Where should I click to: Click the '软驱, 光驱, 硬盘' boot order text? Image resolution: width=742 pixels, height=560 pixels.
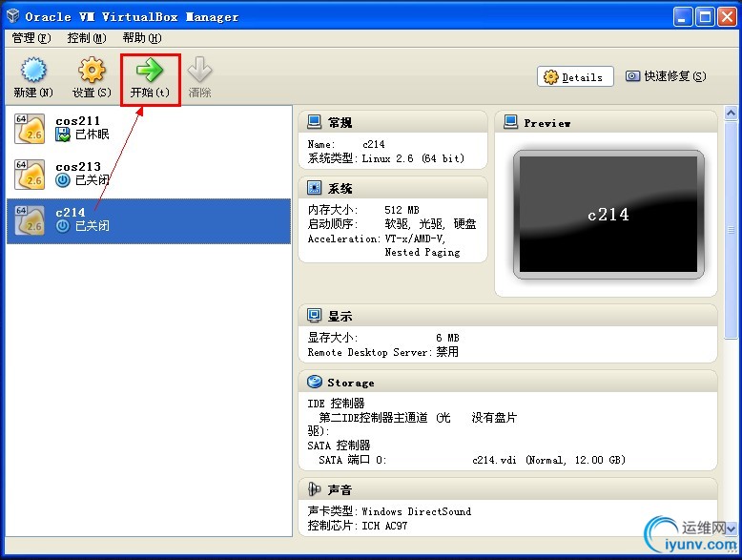430,224
